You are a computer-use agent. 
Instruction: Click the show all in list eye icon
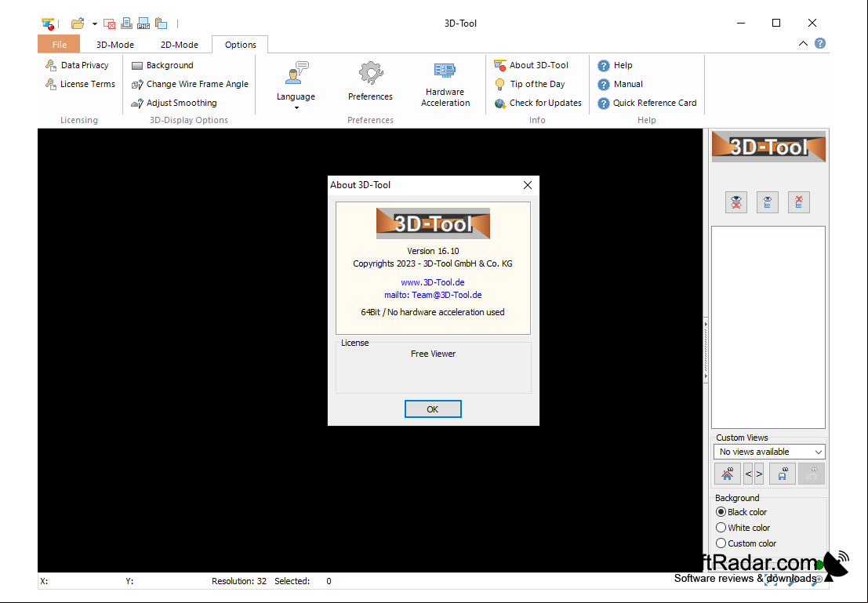[768, 202]
